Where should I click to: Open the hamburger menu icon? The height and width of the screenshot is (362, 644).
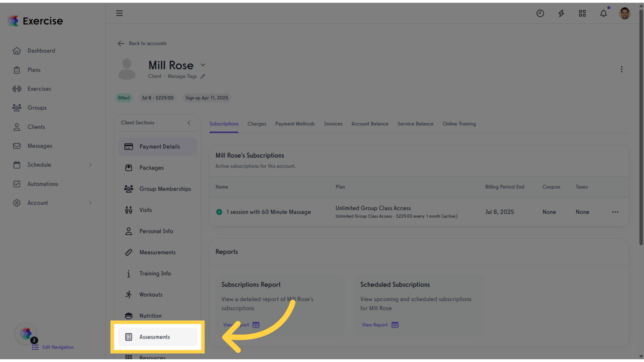click(x=119, y=13)
